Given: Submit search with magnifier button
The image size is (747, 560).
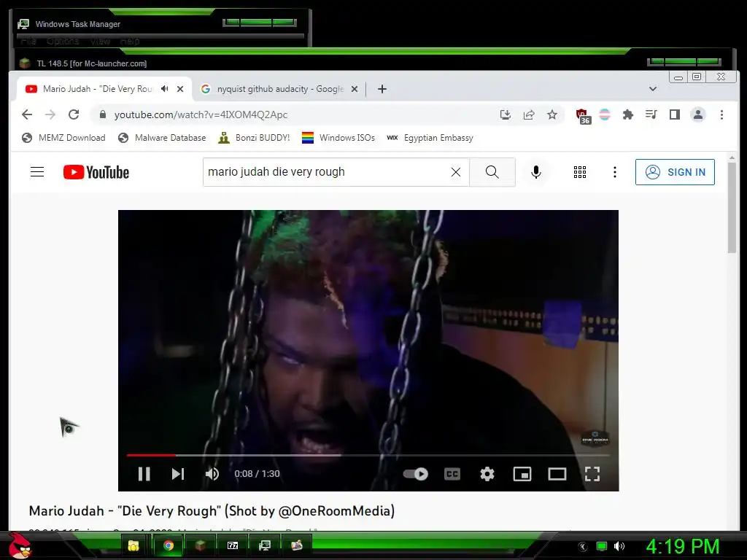Looking at the screenshot, I should coord(492,172).
